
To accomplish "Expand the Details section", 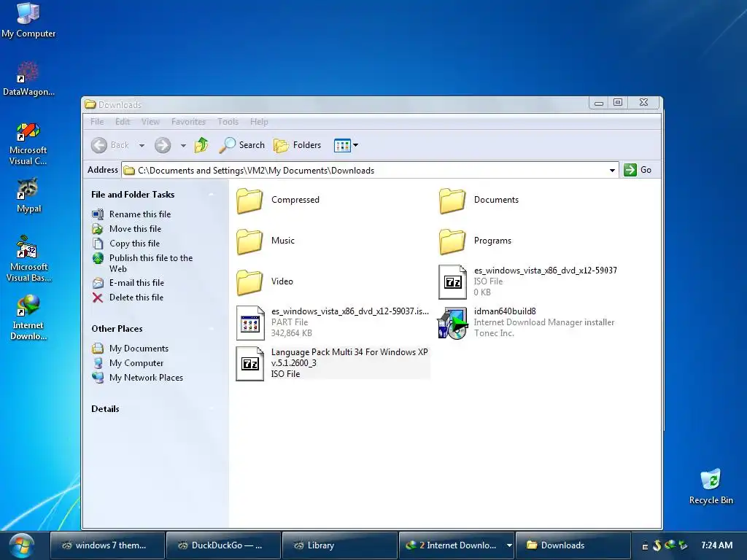I will coord(211,408).
